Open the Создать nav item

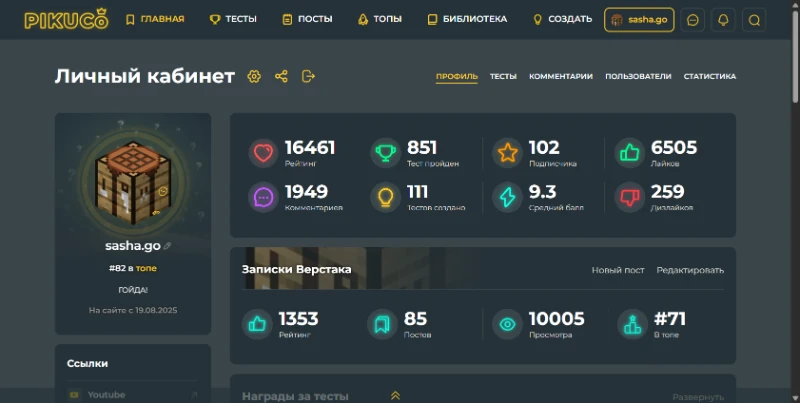pos(562,19)
